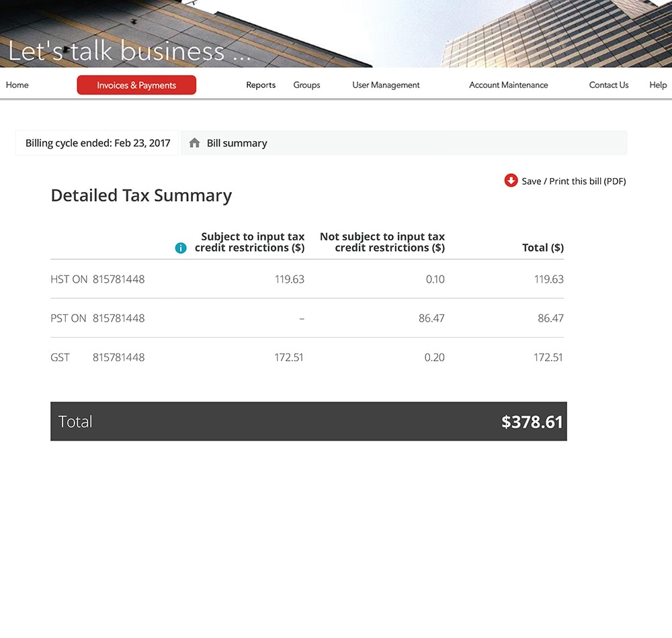This screenshot has height=638, width=672.
Task: Open the Home menu item
Action: (17, 85)
